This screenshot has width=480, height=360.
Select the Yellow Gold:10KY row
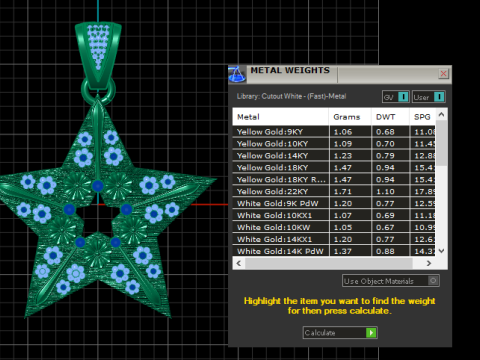tap(334, 144)
